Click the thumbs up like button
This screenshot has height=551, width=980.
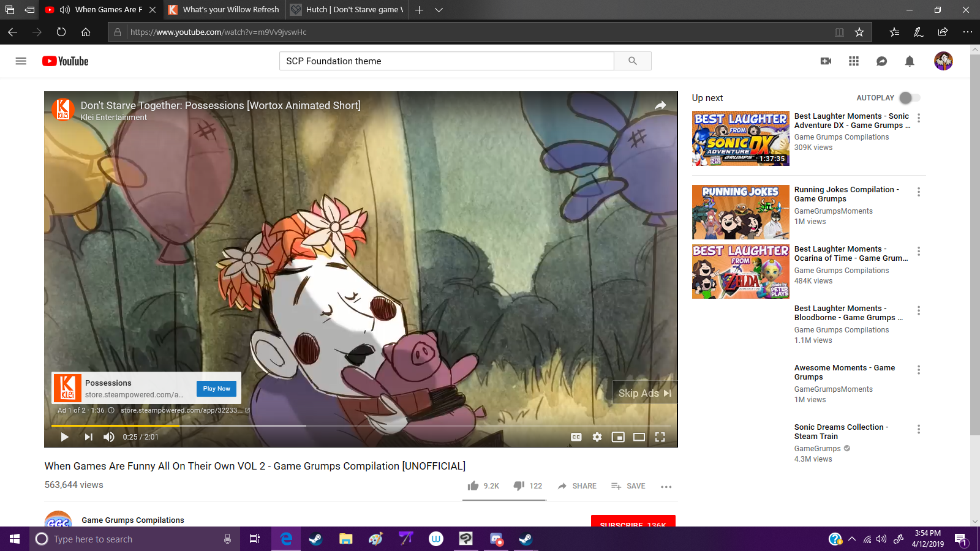tap(473, 486)
